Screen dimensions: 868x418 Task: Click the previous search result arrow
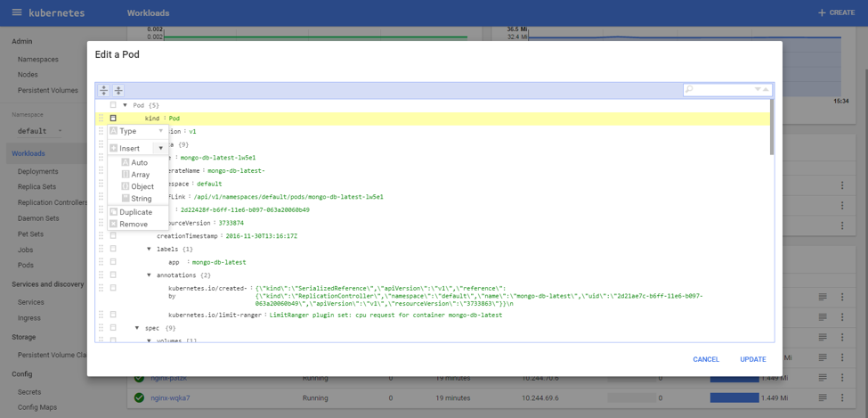point(766,89)
